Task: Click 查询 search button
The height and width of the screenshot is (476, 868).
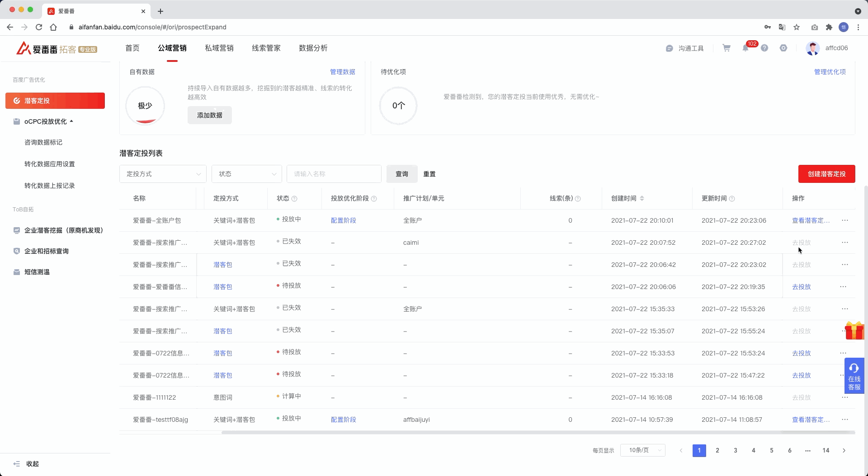Action: point(402,174)
